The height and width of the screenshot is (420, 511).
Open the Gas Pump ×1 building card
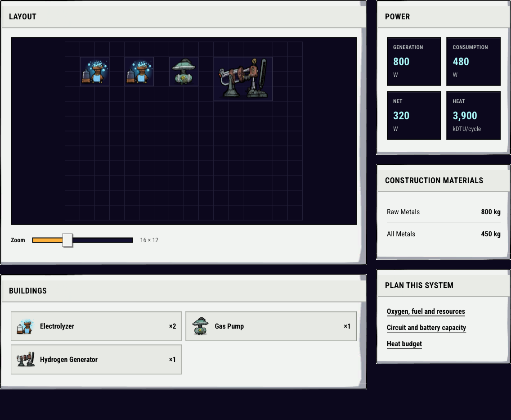tap(271, 326)
